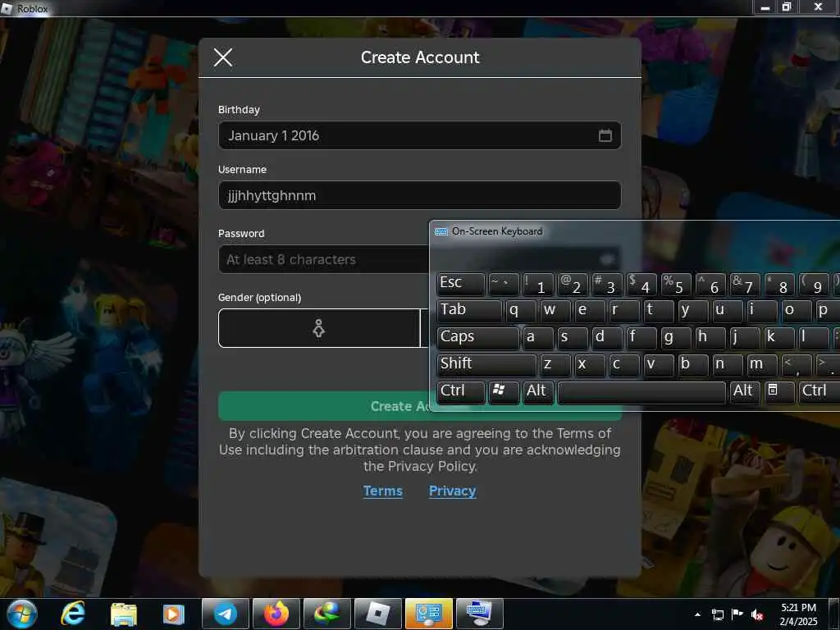Click the 1 key on On-Screen Keyboard

[x=538, y=283]
